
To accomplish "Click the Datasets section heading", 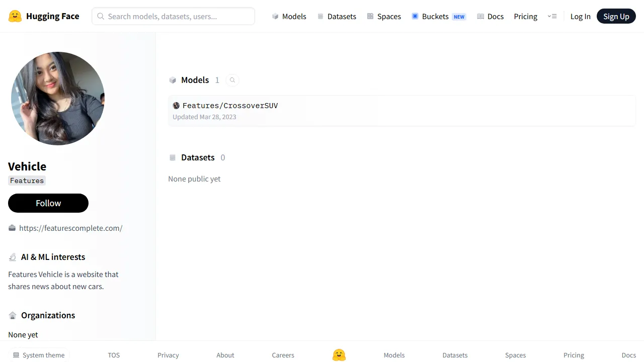I will (x=198, y=157).
